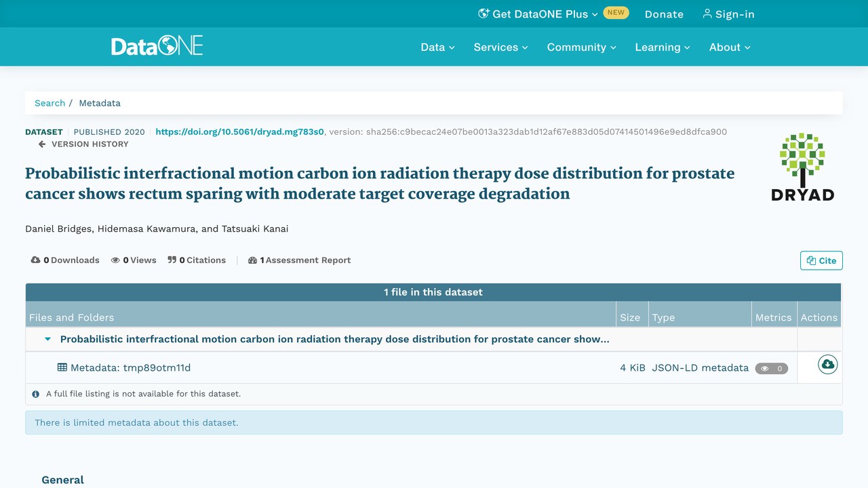Click the author names line
The height and width of the screenshot is (488, 868).
coord(157,228)
